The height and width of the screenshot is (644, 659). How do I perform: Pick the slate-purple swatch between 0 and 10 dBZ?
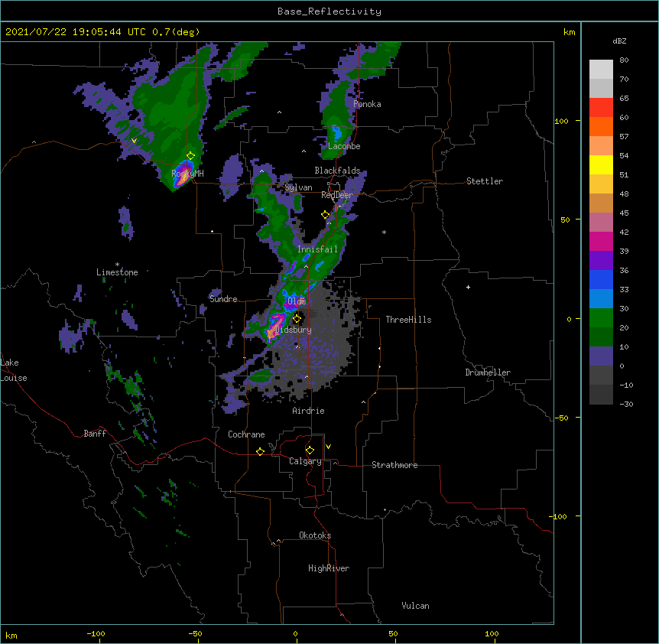601,356
